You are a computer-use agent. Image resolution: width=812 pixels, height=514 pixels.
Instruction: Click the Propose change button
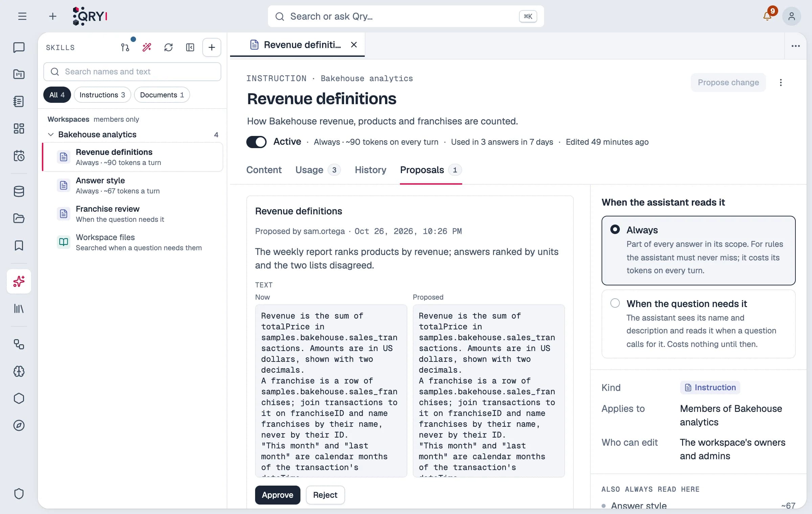(728, 83)
